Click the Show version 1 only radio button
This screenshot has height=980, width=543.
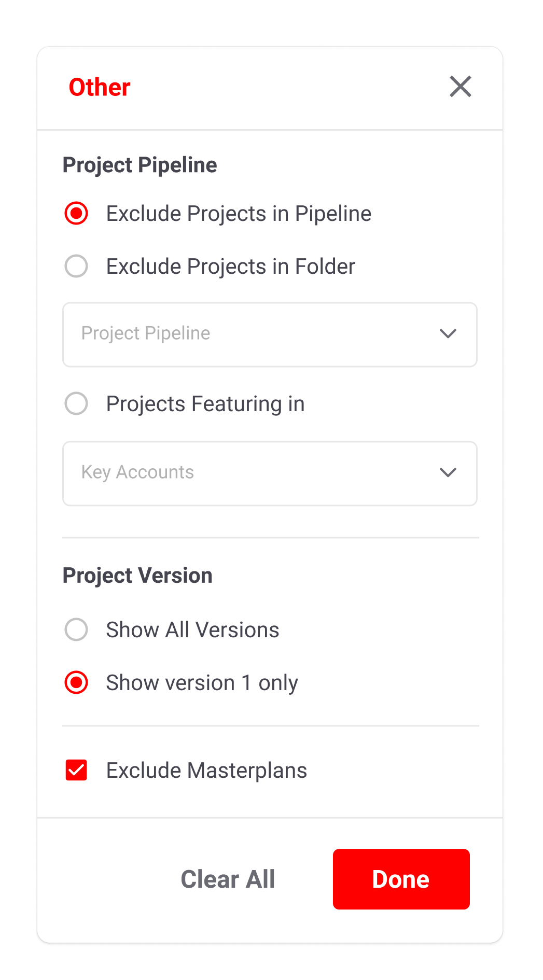point(76,683)
